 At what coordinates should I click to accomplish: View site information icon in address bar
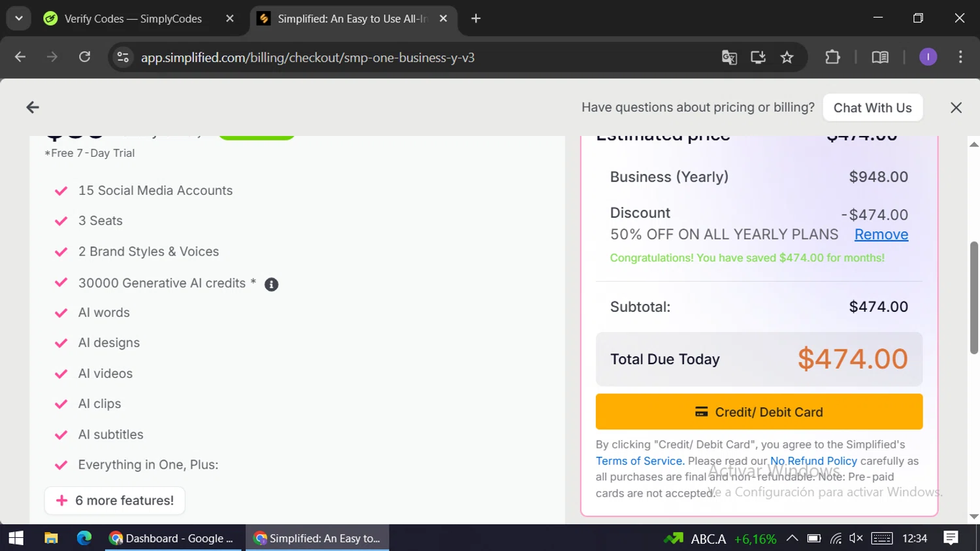(123, 58)
